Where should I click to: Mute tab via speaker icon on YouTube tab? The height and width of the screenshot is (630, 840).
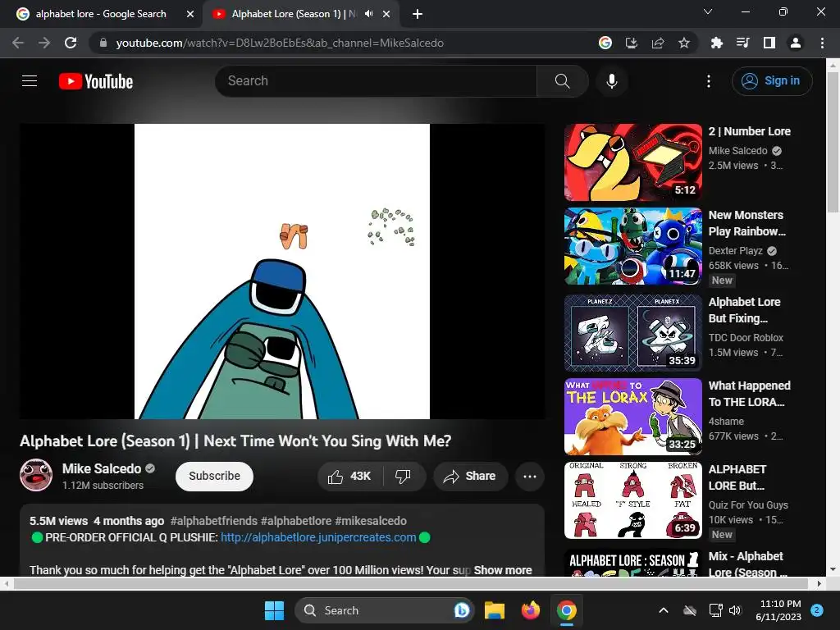[368, 14]
